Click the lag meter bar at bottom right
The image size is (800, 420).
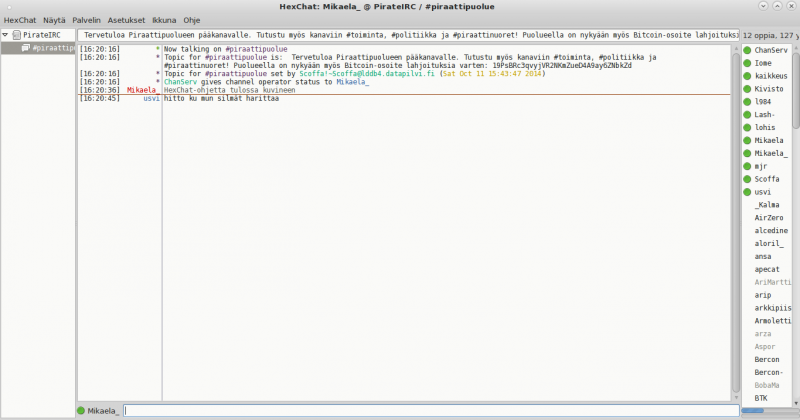[x=768, y=411]
